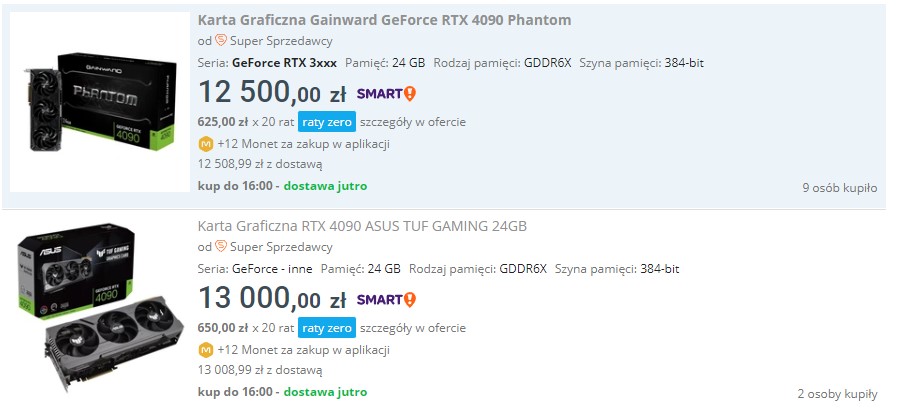Click raty zero badge in ASUS offer
This screenshot has width=898, height=413.
pyautogui.click(x=326, y=328)
